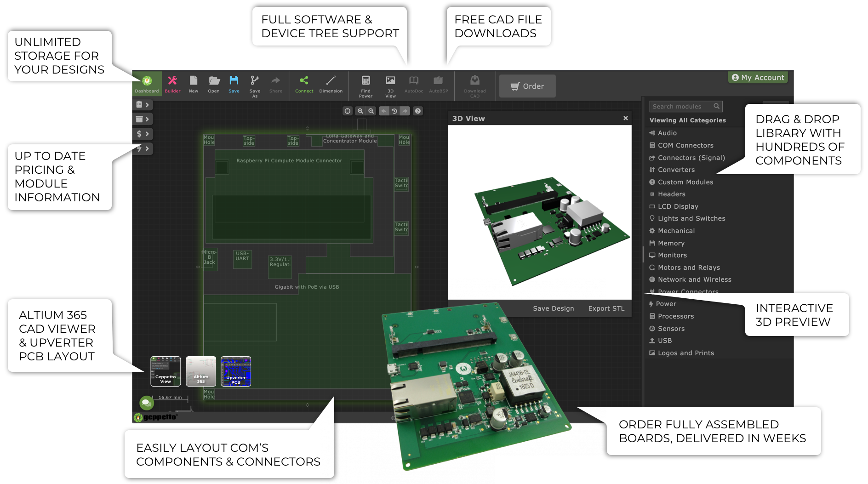Activate the Connect tool

click(304, 84)
